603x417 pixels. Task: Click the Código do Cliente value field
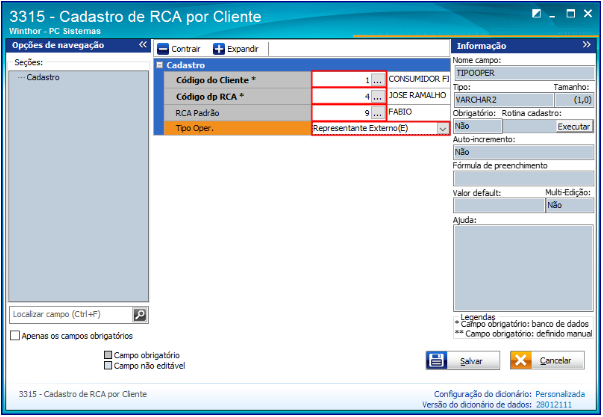coord(342,80)
